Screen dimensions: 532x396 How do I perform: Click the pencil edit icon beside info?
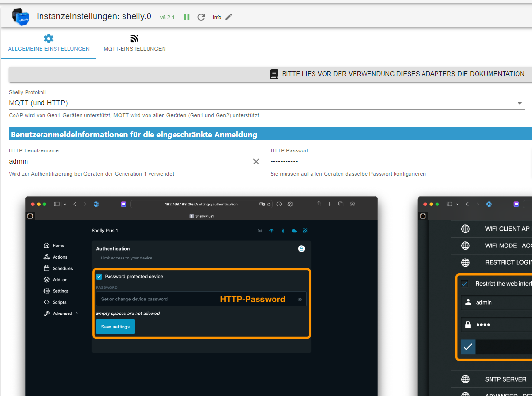pos(229,17)
